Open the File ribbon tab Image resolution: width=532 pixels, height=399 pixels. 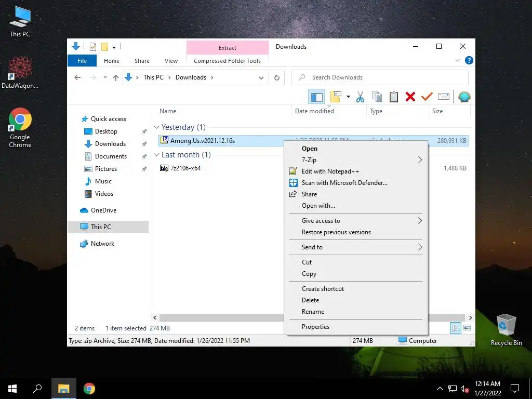(82, 61)
